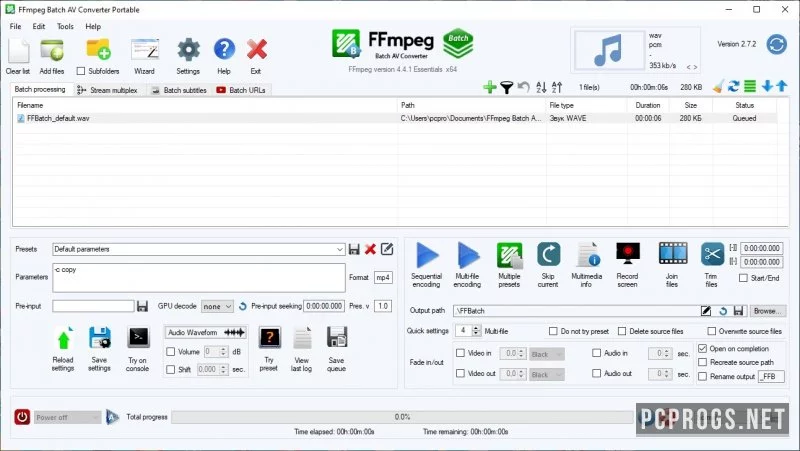Open Multiple presets

(509, 255)
